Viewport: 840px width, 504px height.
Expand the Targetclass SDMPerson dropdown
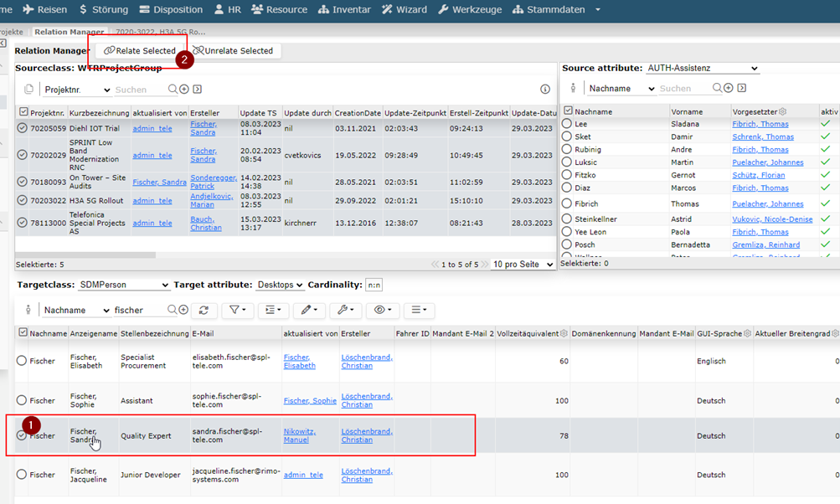coord(123,285)
